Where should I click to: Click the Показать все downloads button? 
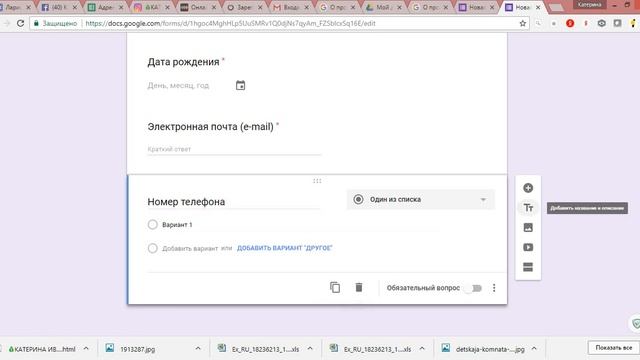pos(613,348)
